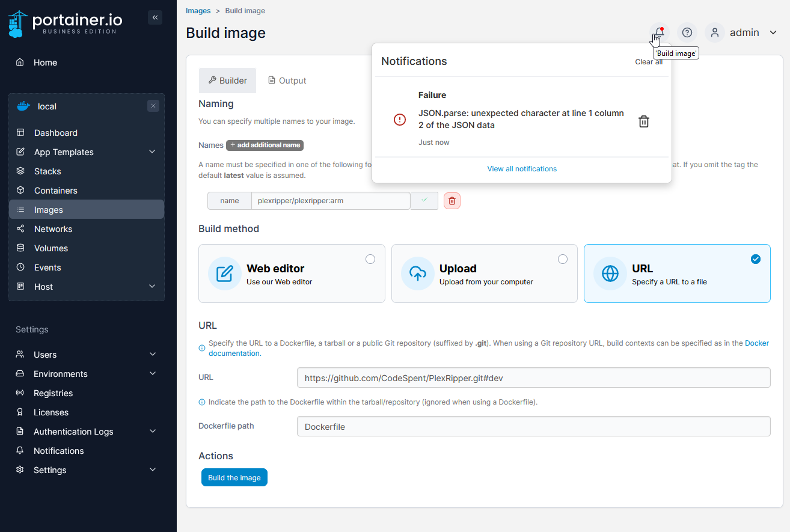This screenshot has width=790, height=532.
Task: Click the notification bell icon
Action: point(658,32)
